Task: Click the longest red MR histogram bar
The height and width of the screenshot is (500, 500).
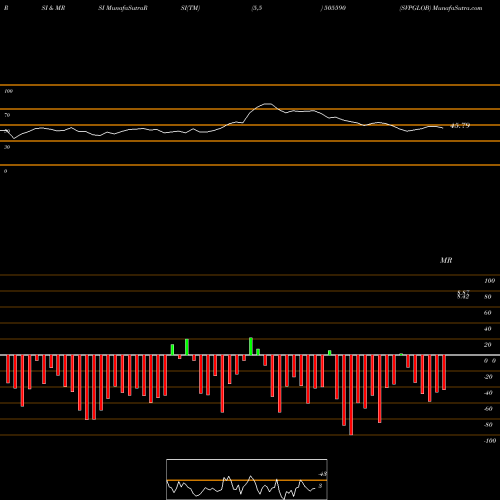Action: coord(351,395)
